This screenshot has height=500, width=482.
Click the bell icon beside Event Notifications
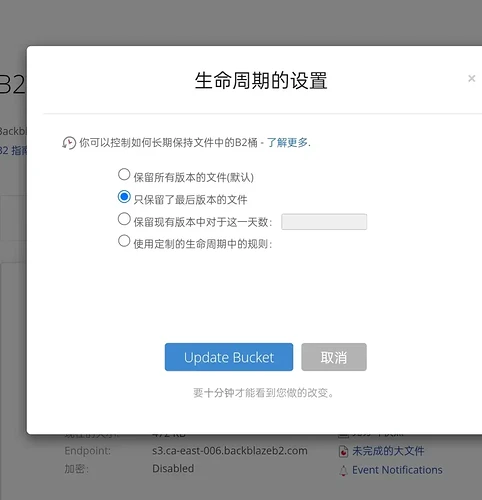pyautogui.click(x=343, y=470)
